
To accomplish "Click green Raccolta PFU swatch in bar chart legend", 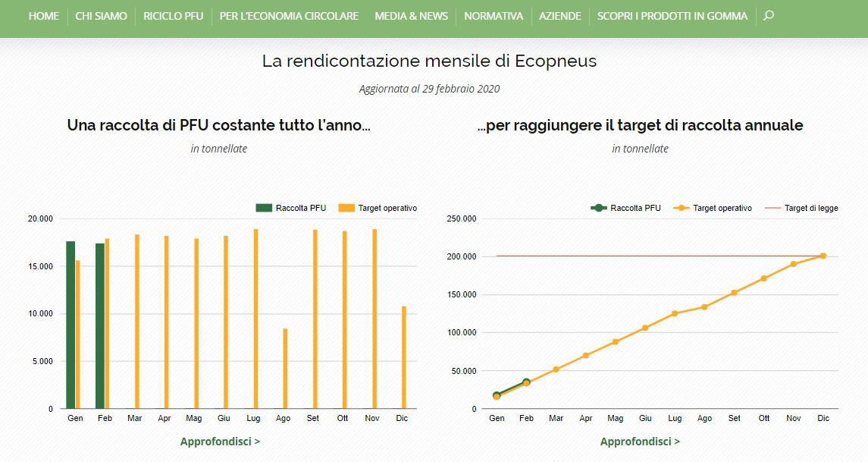I will click(264, 208).
